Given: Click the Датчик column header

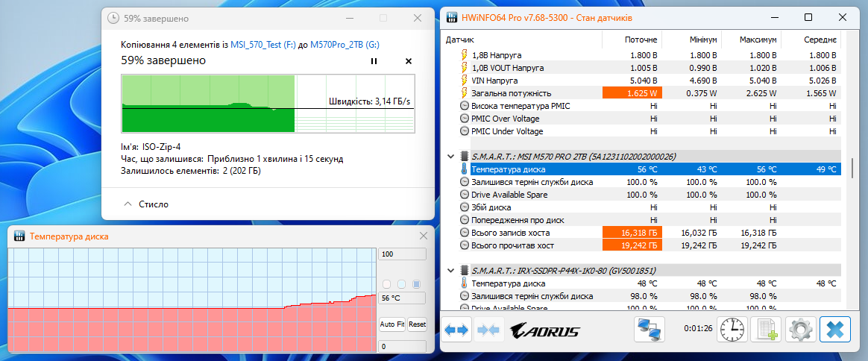Looking at the screenshot, I should [x=459, y=40].
